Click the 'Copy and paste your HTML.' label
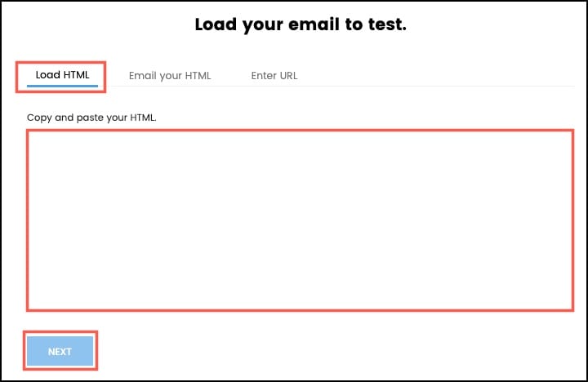Screen dimensions: 588x382 click(x=91, y=118)
